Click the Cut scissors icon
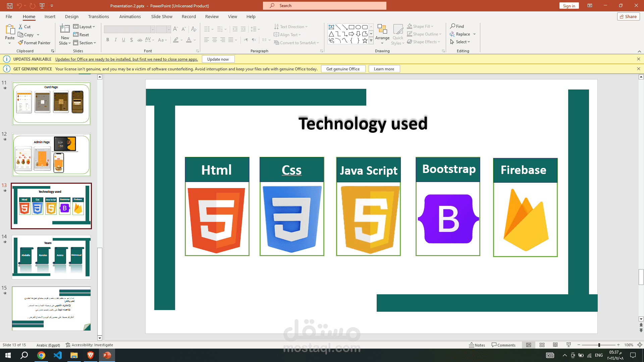This screenshot has height=362, width=644. (20, 27)
